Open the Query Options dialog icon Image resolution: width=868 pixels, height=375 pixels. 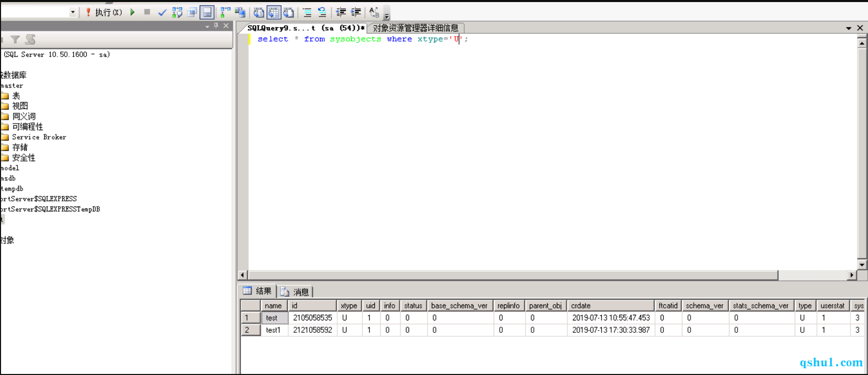(192, 12)
